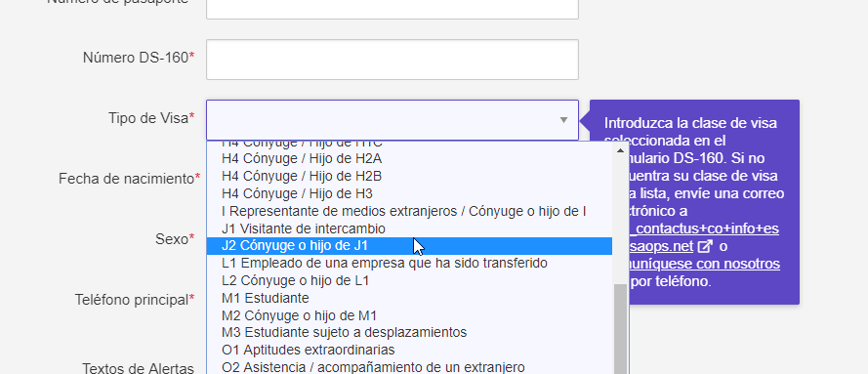Viewport: 868px width, 374px height.
Task: Select J2 Cónyuge o hijo de J1
Action: click(x=409, y=246)
